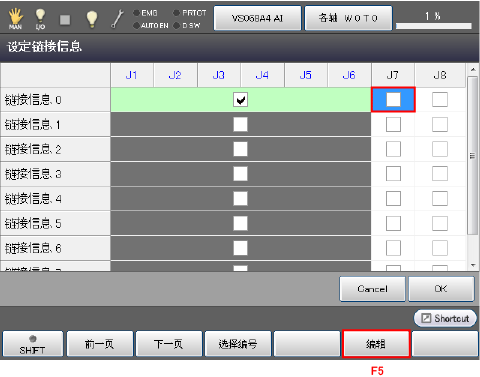This screenshot has height=377, width=480.
Task: Click the D SW status indicator
Action: (187, 26)
